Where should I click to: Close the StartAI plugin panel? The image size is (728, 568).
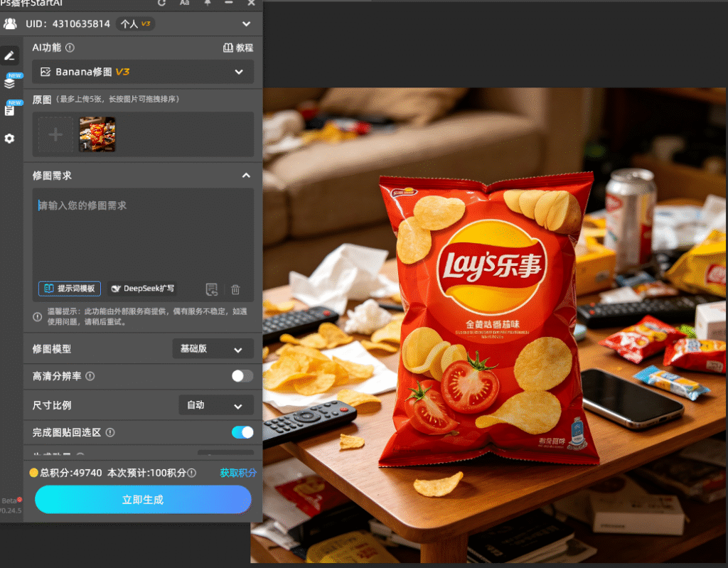(x=251, y=3)
